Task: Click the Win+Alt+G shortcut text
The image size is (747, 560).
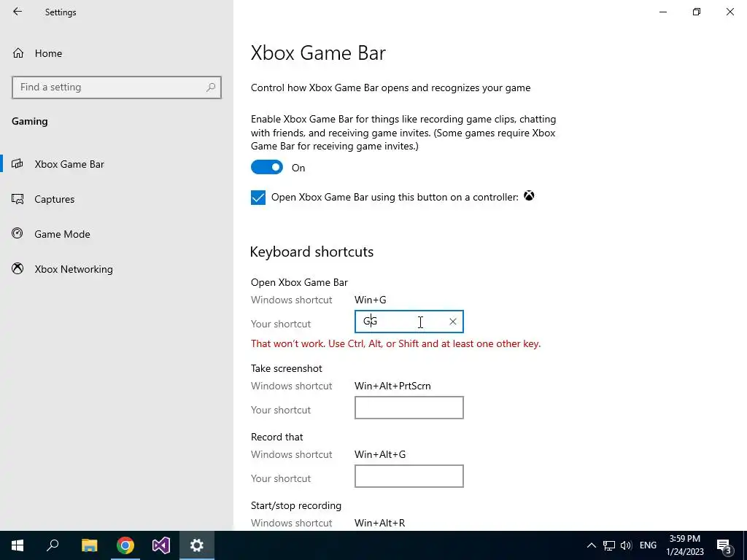Action: [380, 454]
